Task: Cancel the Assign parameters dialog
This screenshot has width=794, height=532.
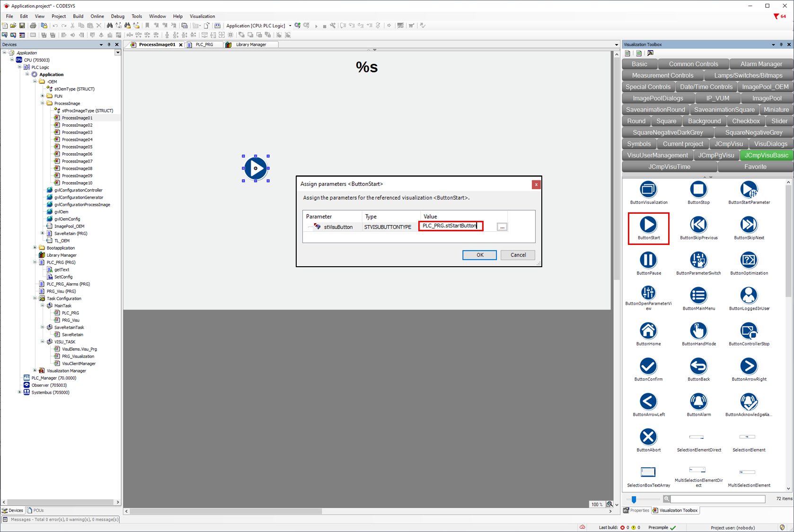Action: point(518,255)
